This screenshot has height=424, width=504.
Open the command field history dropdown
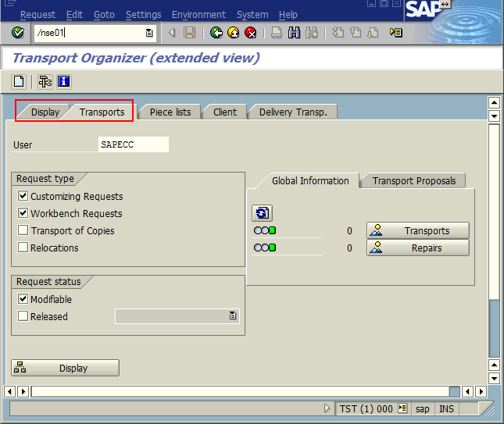[149, 33]
